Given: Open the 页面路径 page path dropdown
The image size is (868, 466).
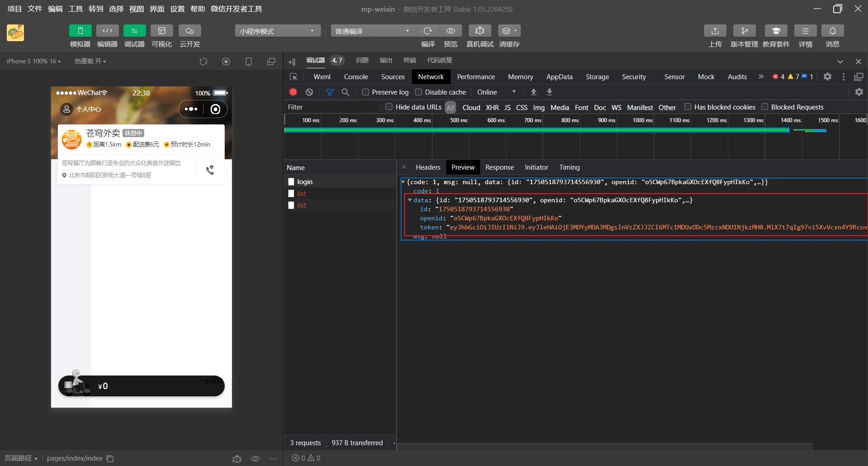Looking at the screenshot, I should click(21, 458).
